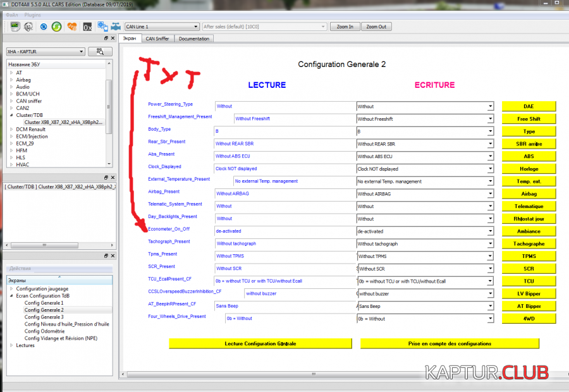Click the blue faucet toolbar icon
Image resolution: width=569 pixels, height=392 pixels.
tap(115, 27)
